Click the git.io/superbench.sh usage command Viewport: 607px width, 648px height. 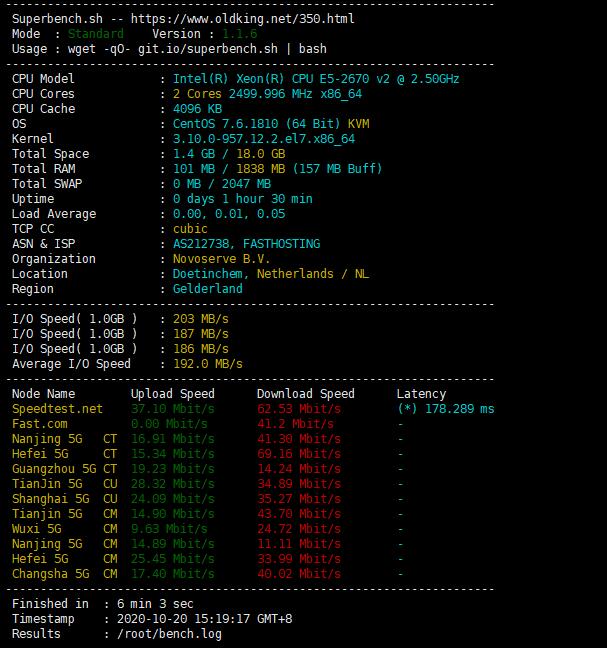(x=208, y=49)
